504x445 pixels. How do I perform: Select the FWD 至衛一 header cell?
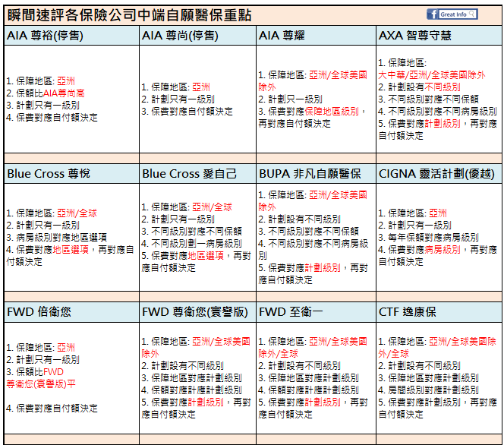(x=316, y=312)
